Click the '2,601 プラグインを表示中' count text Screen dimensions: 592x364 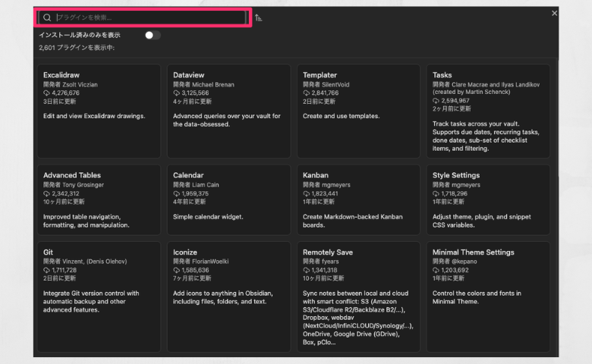[x=77, y=48]
